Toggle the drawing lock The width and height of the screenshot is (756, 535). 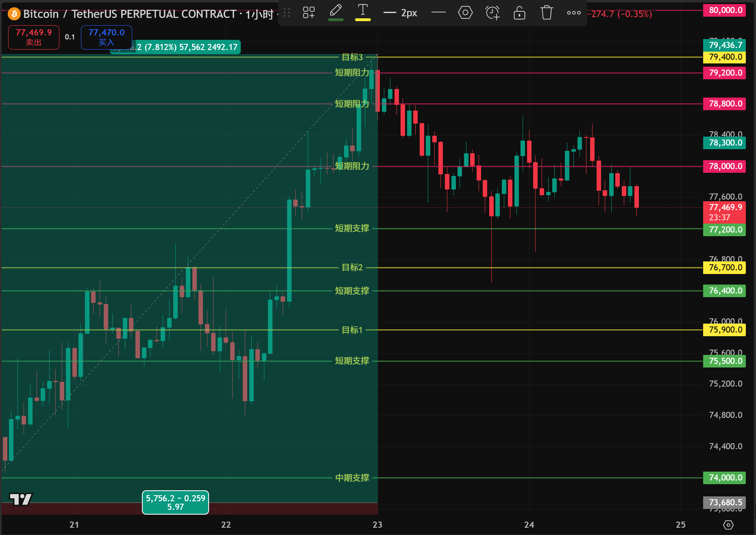[519, 13]
